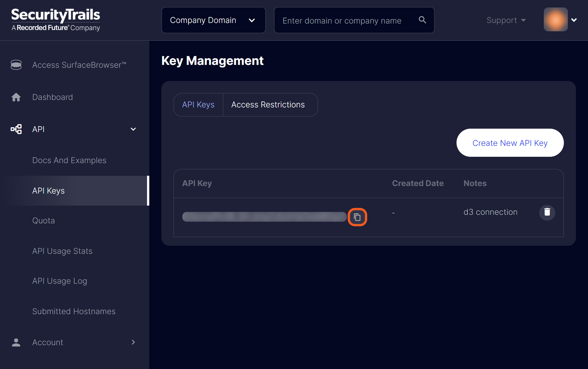The image size is (588, 369).
Task: Go to the Quota page
Action: coord(43,221)
